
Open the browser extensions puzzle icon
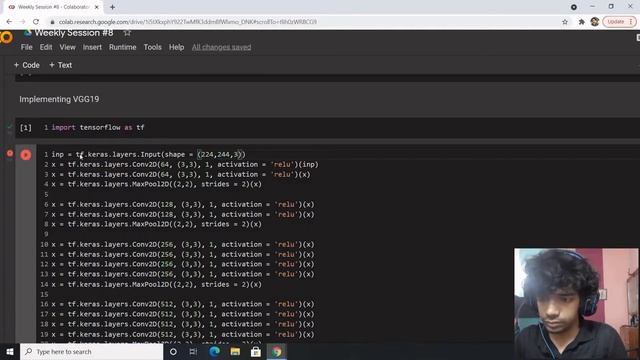(581, 22)
